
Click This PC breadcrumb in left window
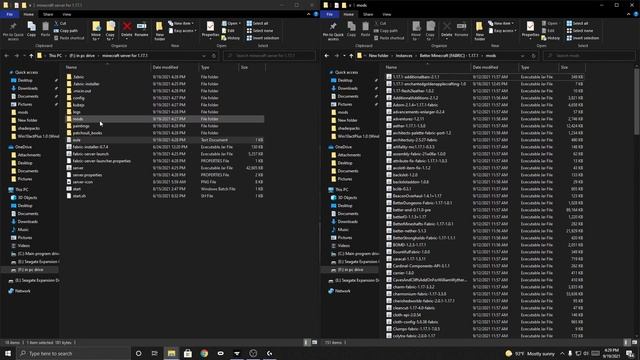[55, 56]
